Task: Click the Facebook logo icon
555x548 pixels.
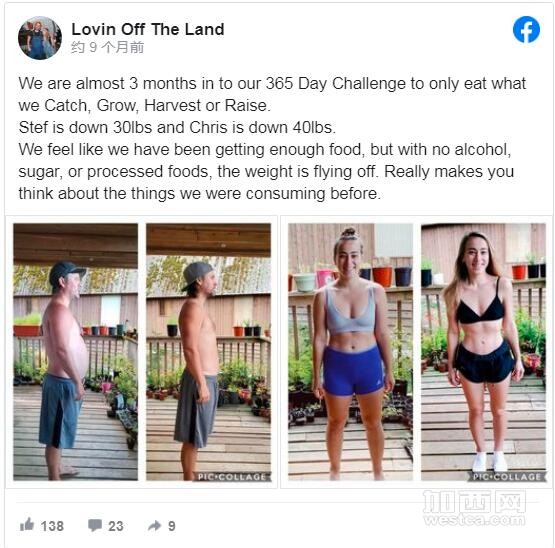Action: (x=526, y=29)
